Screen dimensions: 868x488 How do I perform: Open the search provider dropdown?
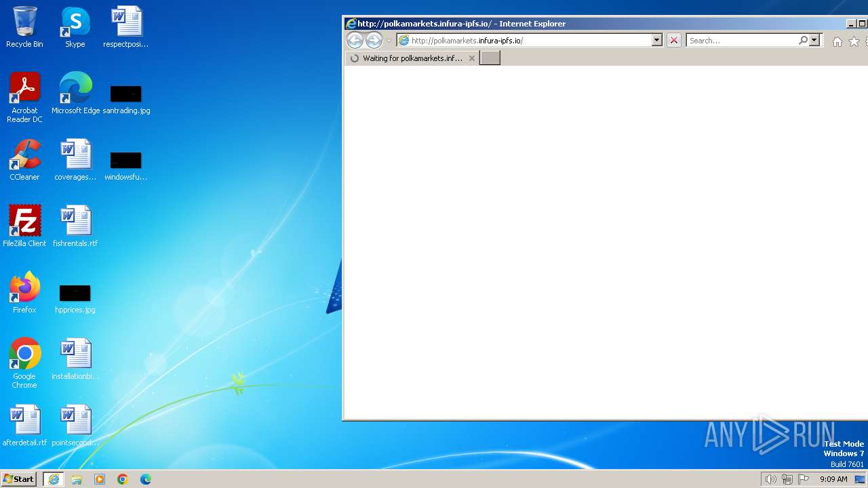(814, 41)
